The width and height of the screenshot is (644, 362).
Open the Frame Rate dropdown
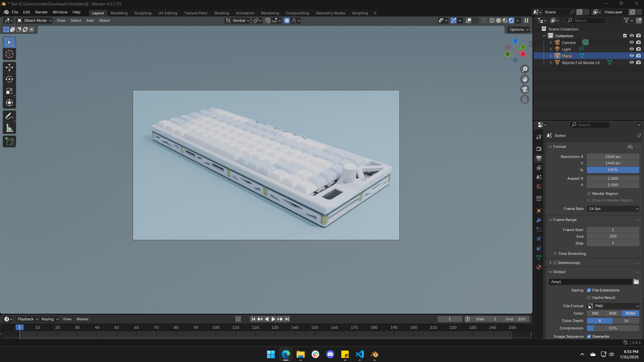click(613, 209)
